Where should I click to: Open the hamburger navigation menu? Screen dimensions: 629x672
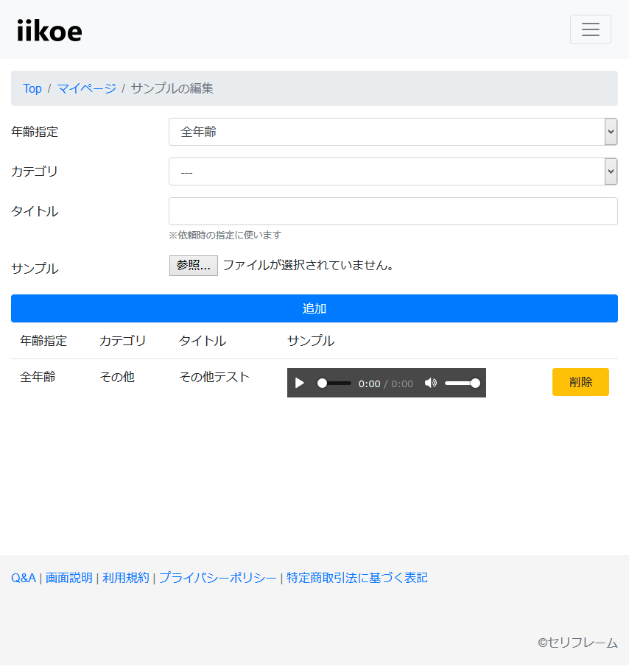(x=590, y=29)
